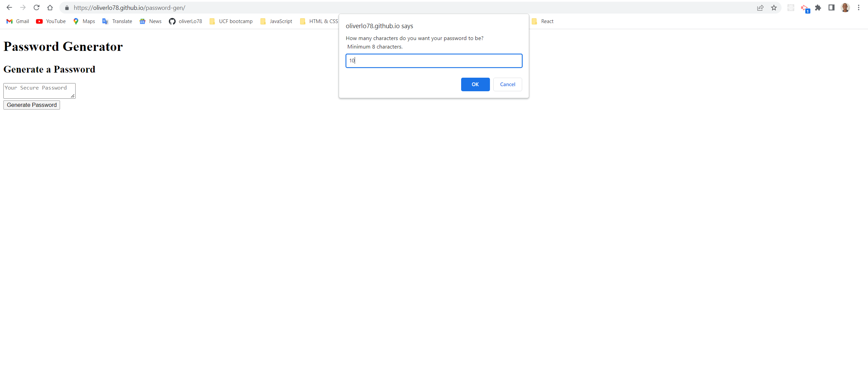This screenshot has height=384, width=868.
Task: Reload the current page
Action: click(36, 7)
